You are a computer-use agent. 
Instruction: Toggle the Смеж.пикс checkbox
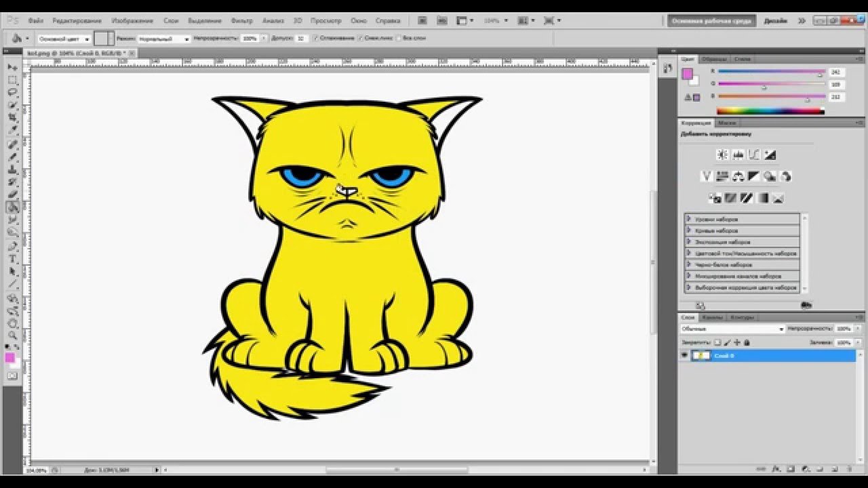tap(360, 39)
